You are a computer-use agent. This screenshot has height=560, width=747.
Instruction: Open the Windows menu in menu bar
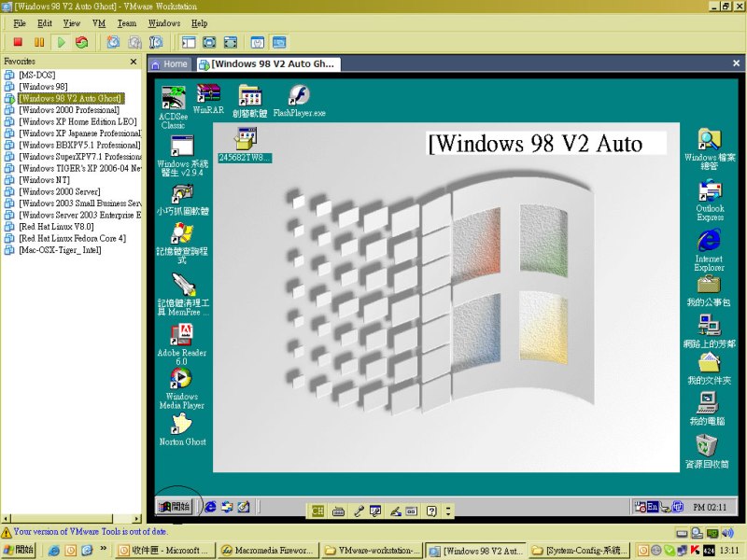[164, 23]
